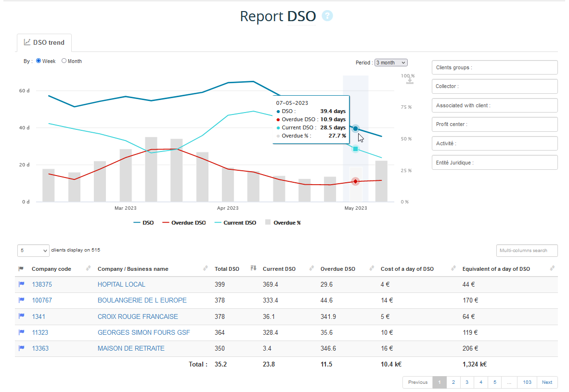Viewport: 569px width, 392px height.
Task: Click the chart download icon
Action: tap(410, 80)
